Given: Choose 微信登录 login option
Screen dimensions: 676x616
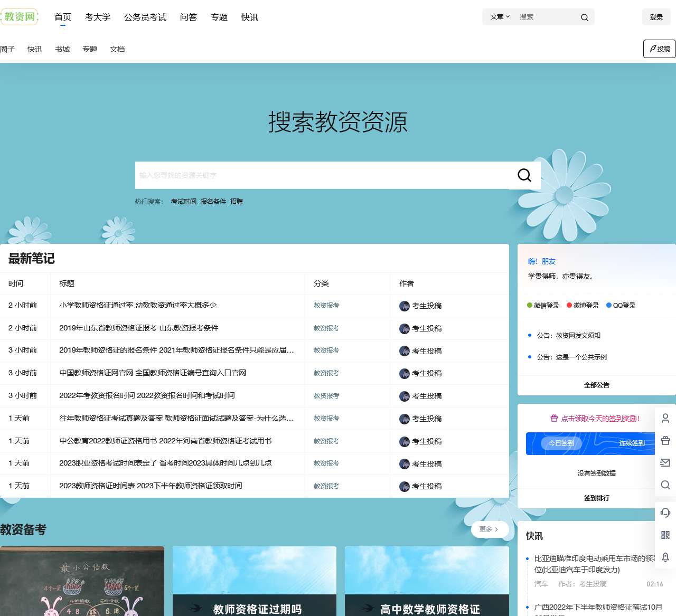Looking at the screenshot, I should click(543, 306).
